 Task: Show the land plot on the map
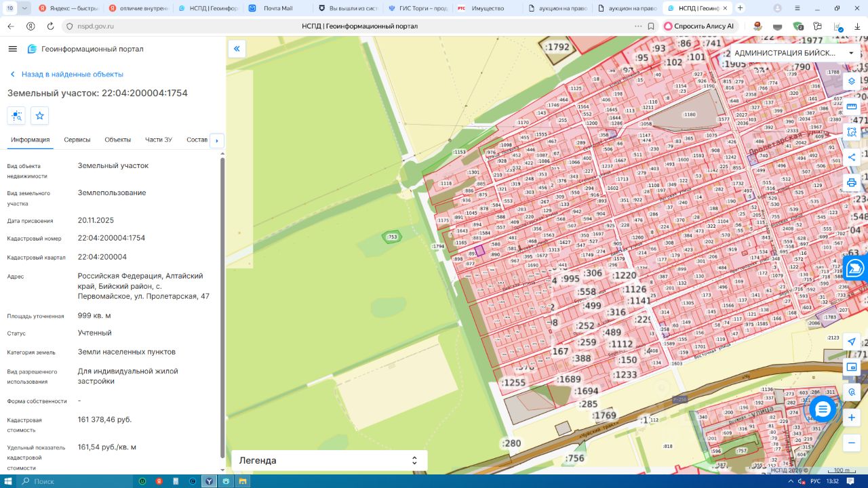(16, 116)
